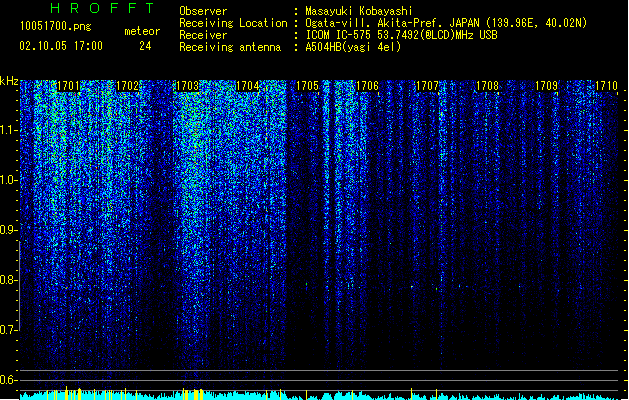Click the 1707 time marker

[x=427, y=86]
